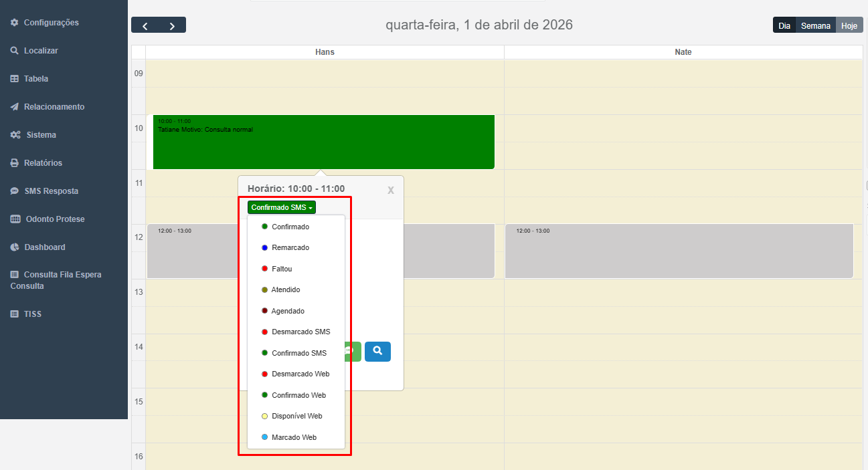Click the Configurações gear icon in sidebar
This screenshot has height=470, width=868.
pyautogui.click(x=15, y=23)
